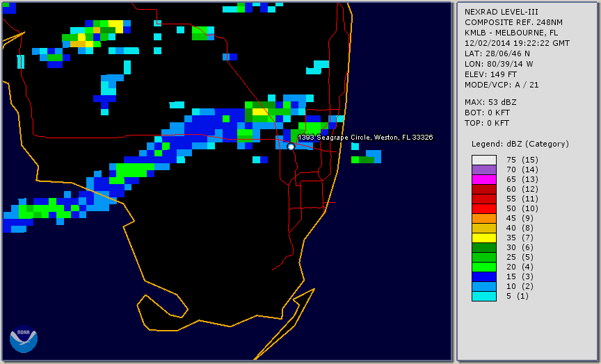Viewport: 601px width, 364px height.
Task: Select the 10 dBZ light blue swatch
Action: [483, 287]
